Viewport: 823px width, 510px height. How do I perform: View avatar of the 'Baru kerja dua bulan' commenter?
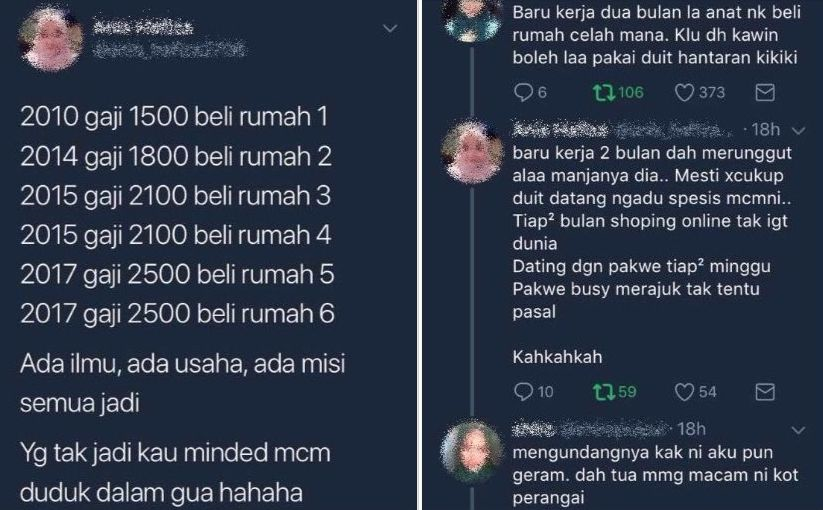(x=471, y=18)
